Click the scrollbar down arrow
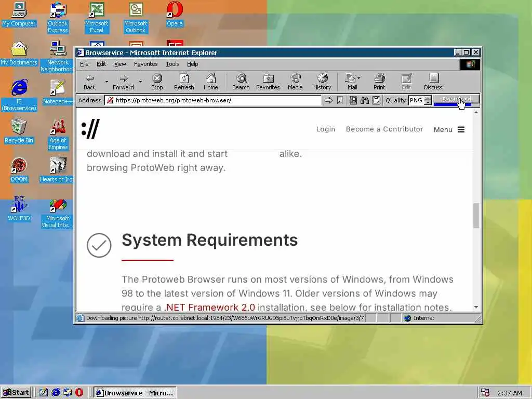Image resolution: width=532 pixels, height=399 pixels. 476,307
